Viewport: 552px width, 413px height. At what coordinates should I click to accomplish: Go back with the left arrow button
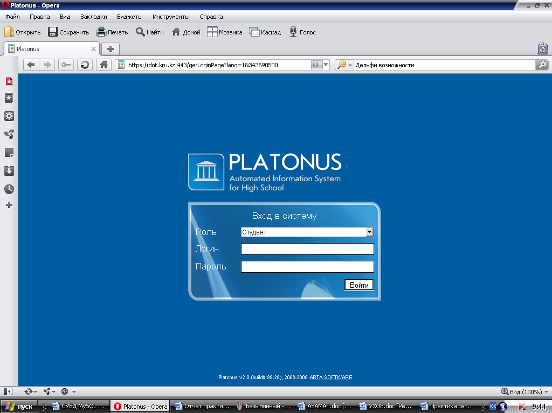pos(31,65)
